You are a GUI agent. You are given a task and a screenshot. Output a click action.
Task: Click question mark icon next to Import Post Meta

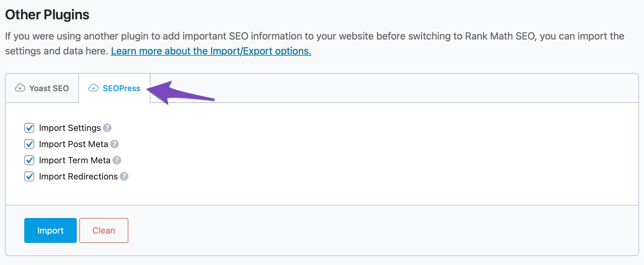114,144
